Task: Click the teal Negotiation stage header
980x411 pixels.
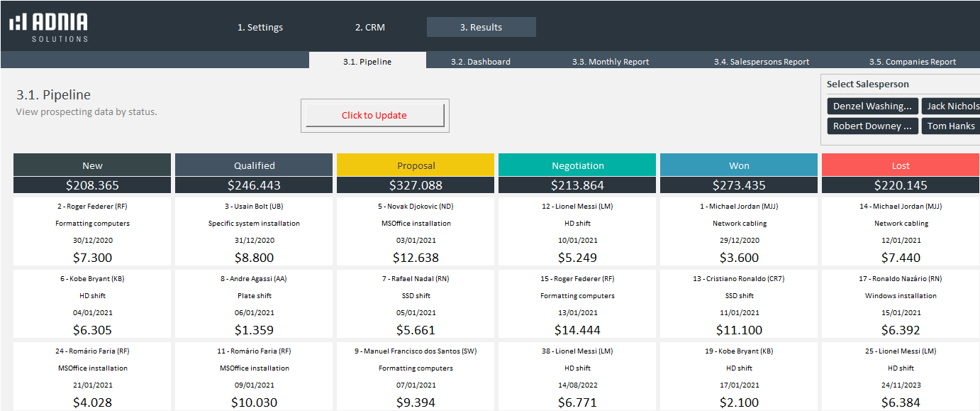Action: [x=577, y=165]
